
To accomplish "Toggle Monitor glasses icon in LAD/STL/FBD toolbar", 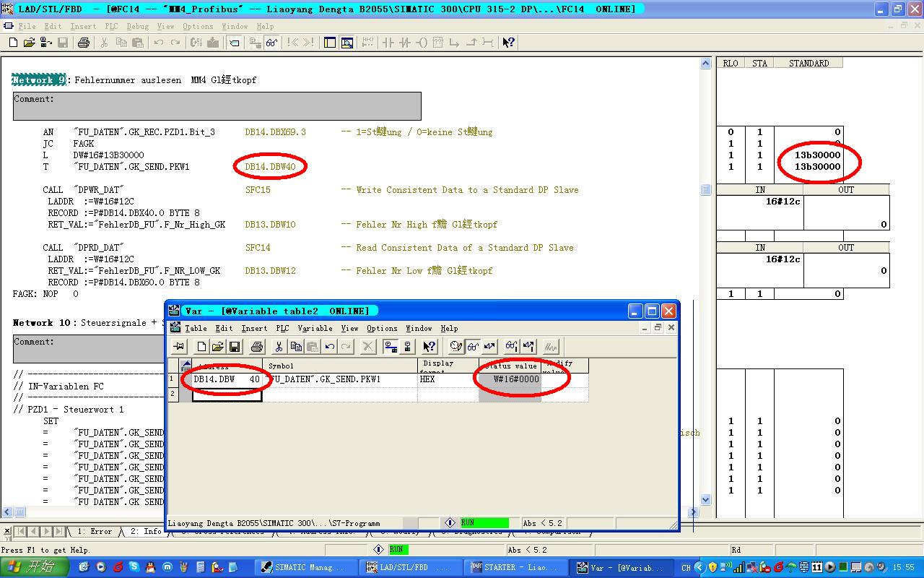I will click(x=271, y=43).
